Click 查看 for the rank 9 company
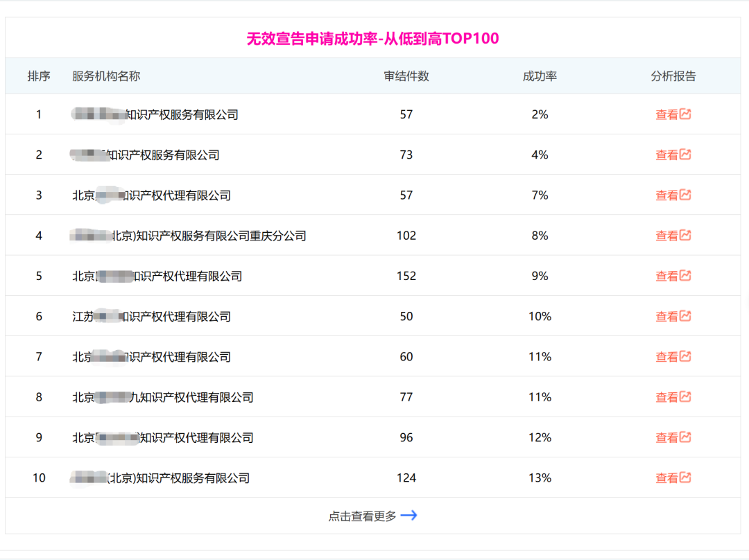Image resolution: width=749 pixels, height=560 pixels. (667, 438)
